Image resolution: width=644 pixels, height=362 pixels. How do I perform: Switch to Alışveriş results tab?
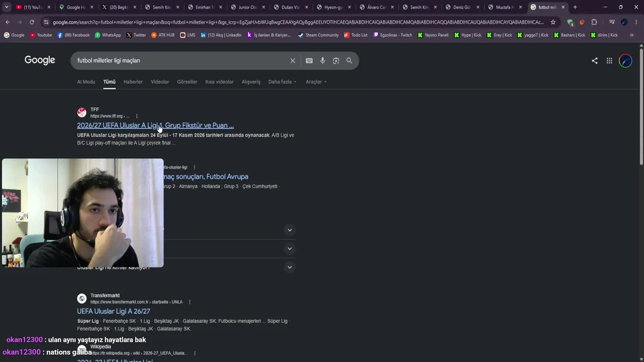tap(251, 82)
